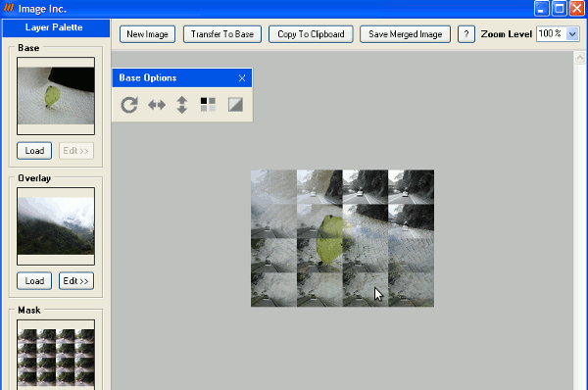Load a new Overlay layer image
The height and width of the screenshot is (390, 588).
pyautogui.click(x=34, y=281)
